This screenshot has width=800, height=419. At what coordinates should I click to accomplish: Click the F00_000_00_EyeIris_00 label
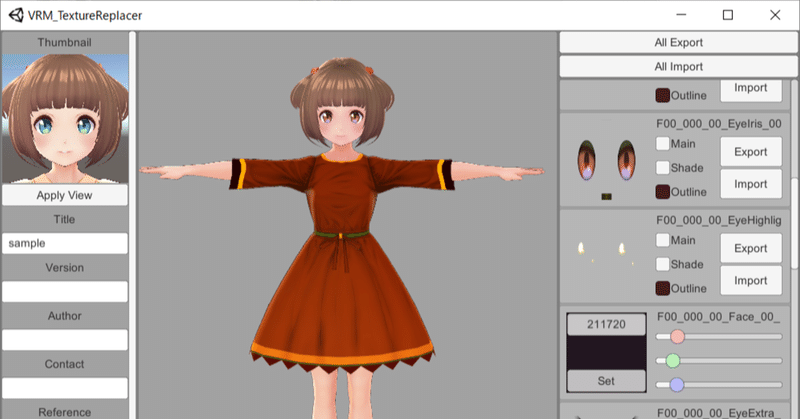(x=718, y=124)
